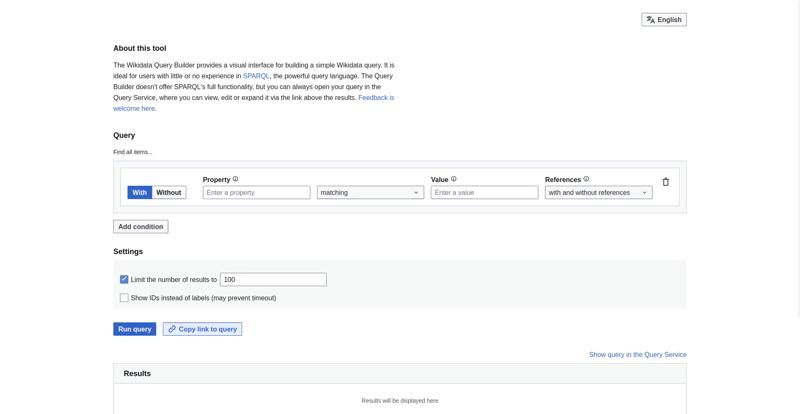Viewport: 800px width, 414px height.
Task: Open the English language selector
Action: pos(664,20)
